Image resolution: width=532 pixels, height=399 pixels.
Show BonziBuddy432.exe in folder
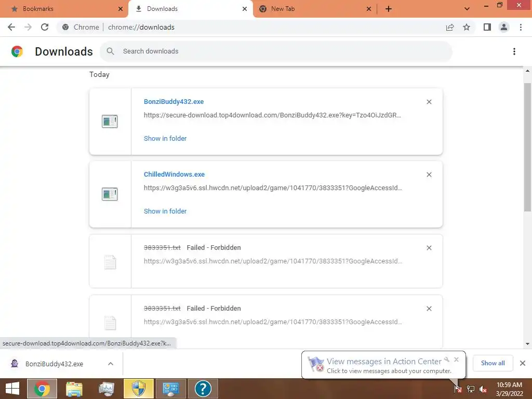coord(165,138)
